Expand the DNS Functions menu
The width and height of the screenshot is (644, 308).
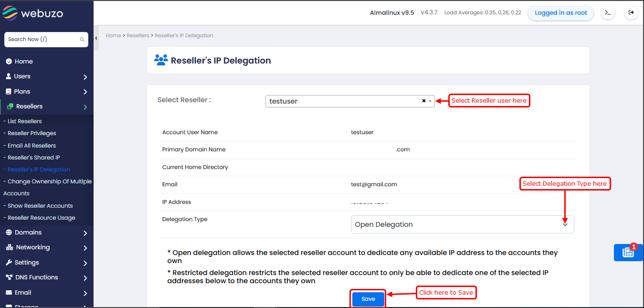point(37,277)
